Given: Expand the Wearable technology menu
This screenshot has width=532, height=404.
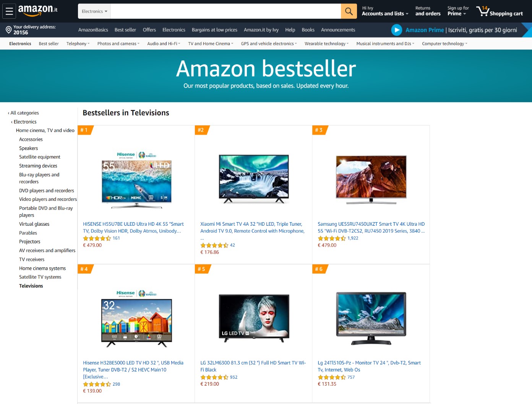Looking at the screenshot, I should (x=326, y=44).
